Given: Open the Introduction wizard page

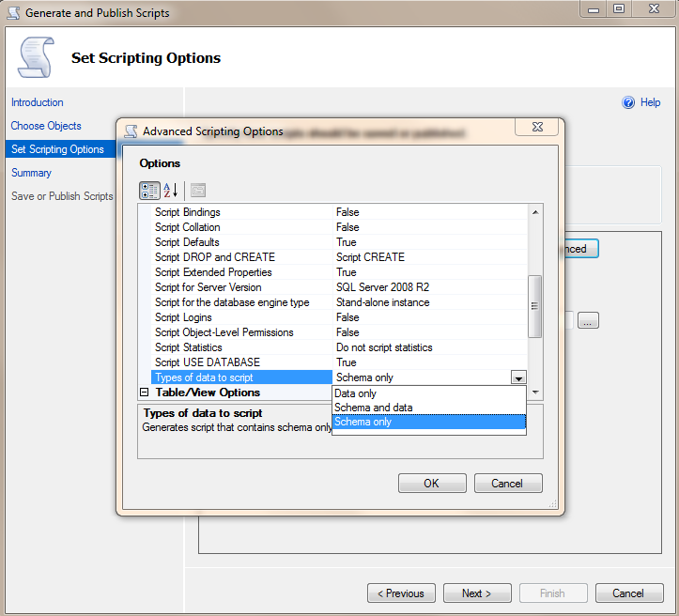Looking at the screenshot, I should [38, 102].
